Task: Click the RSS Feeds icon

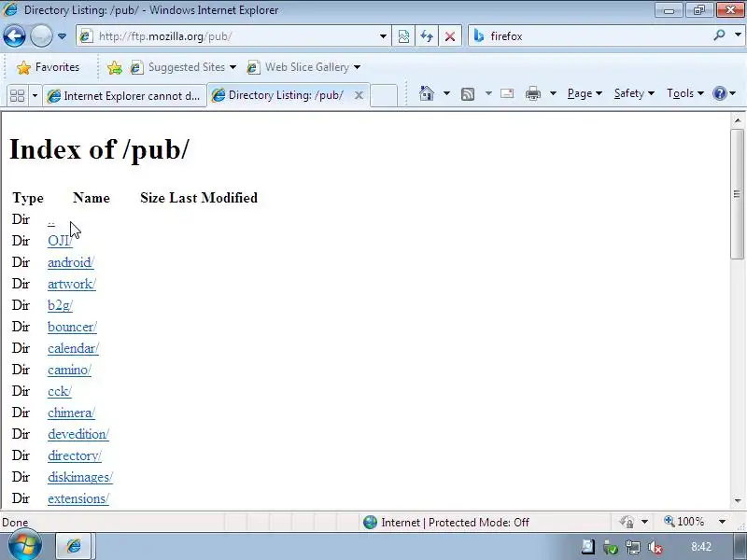Action: coord(468,94)
